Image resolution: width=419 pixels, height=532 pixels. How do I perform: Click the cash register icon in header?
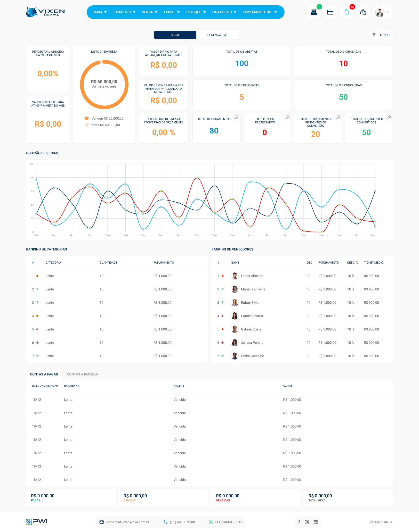314,12
